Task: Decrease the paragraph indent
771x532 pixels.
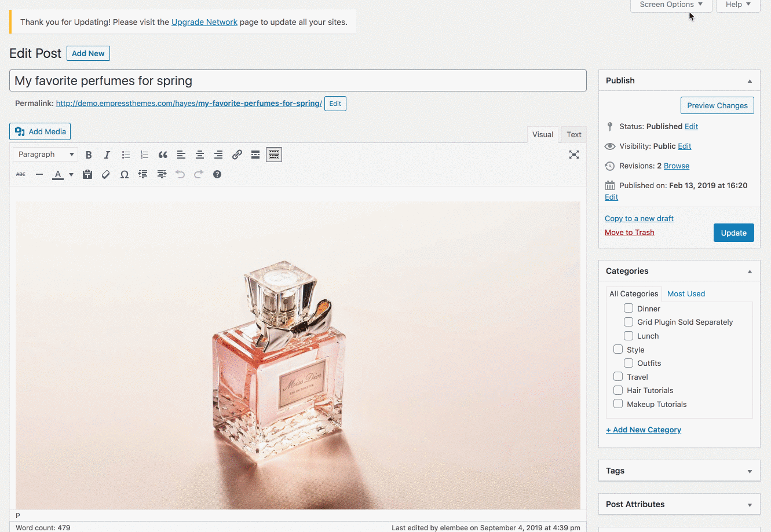Action: tap(143, 174)
